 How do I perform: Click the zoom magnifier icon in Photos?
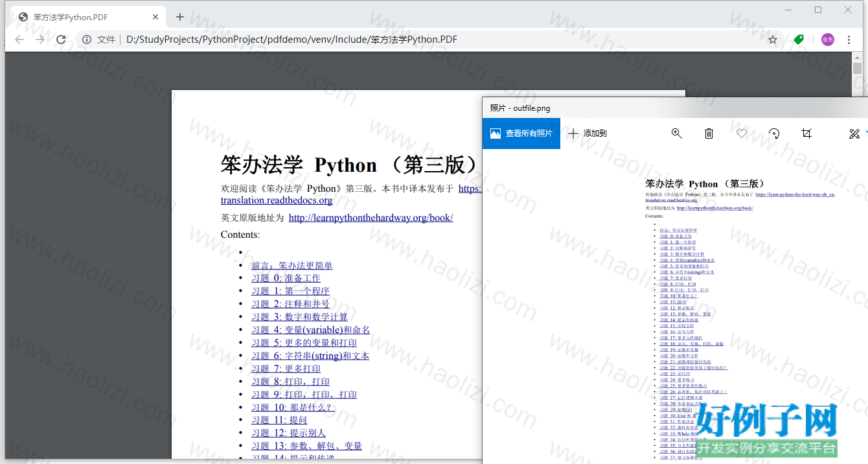(676, 133)
